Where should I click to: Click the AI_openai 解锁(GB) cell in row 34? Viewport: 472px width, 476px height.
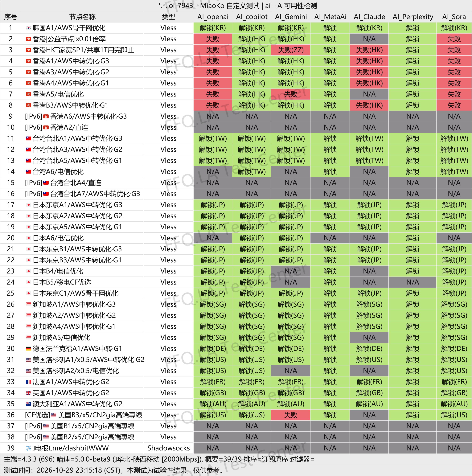click(x=213, y=393)
